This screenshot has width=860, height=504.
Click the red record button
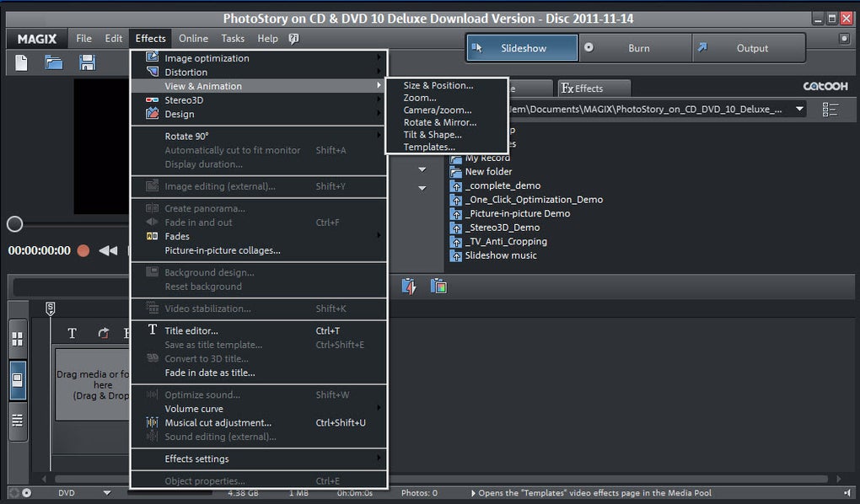click(x=83, y=250)
